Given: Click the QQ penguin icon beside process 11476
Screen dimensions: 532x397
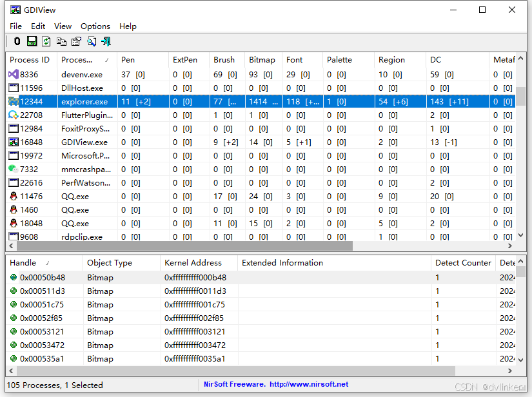Looking at the screenshot, I should (14, 196).
